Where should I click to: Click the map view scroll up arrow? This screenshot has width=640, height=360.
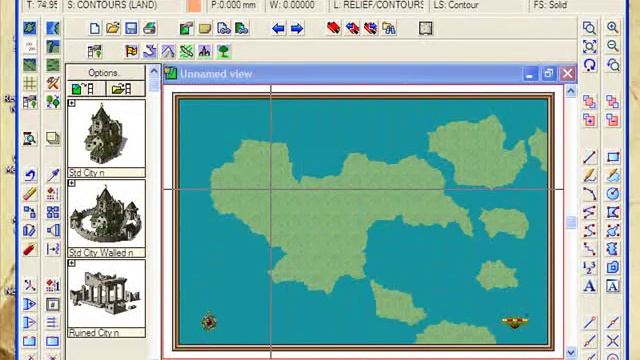[571, 91]
